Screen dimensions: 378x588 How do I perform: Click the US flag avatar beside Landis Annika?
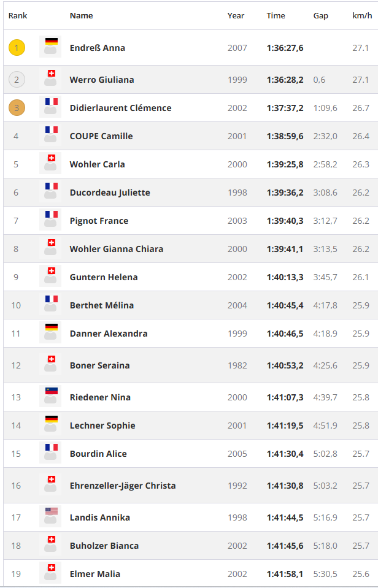pos(50,517)
